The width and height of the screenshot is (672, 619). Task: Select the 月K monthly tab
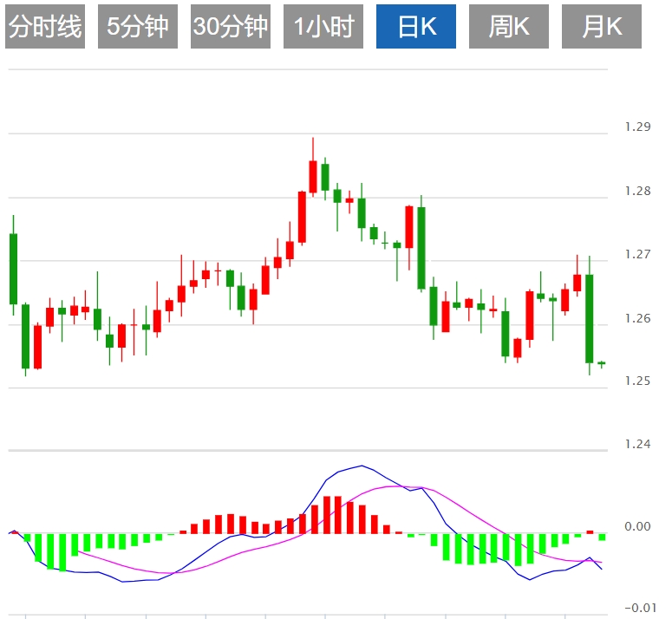(x=602, y=28)
